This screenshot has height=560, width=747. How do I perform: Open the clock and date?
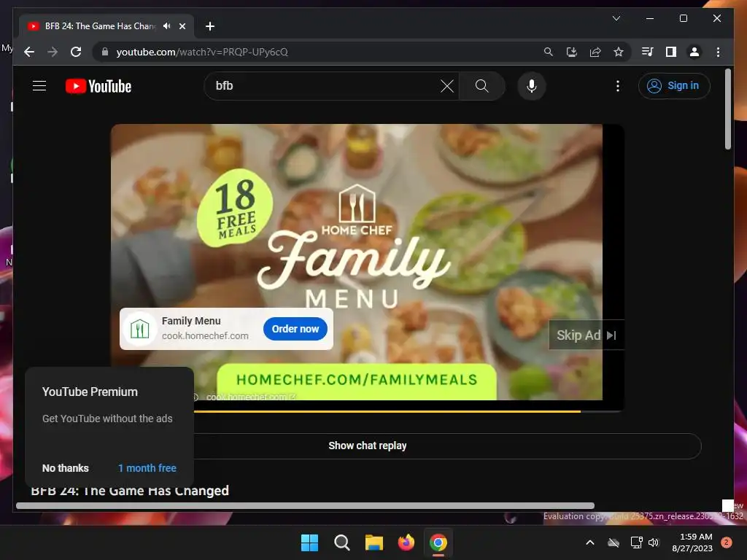coord(692,542)
